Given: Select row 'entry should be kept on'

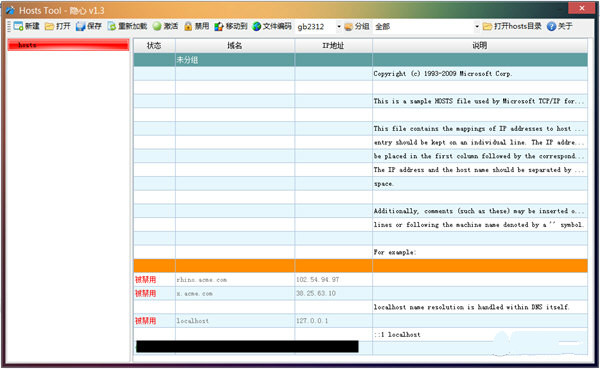Looking at the screenshot, I should 360,142.
